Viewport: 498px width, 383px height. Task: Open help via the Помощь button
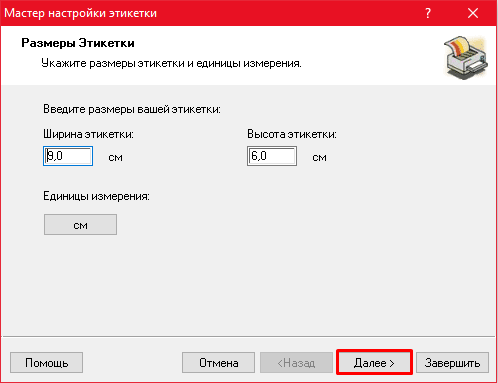[x=46, y=362]
